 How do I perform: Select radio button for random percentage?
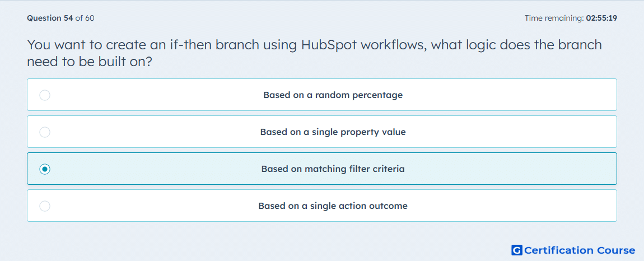45,95
